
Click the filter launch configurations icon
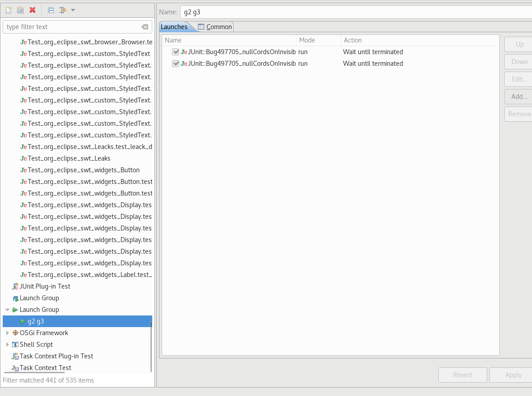[x=63, y=10]
